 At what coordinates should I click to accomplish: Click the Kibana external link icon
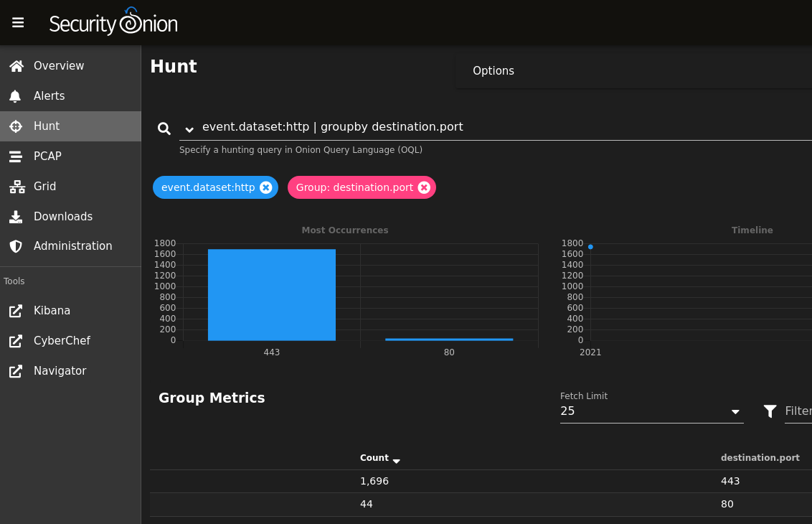[16, 311]
